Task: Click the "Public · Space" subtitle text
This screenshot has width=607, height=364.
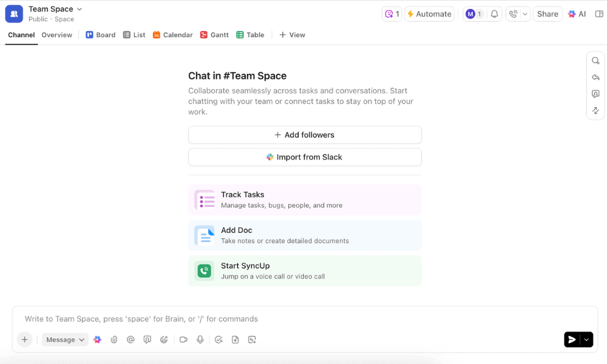Action: [51, 19]
